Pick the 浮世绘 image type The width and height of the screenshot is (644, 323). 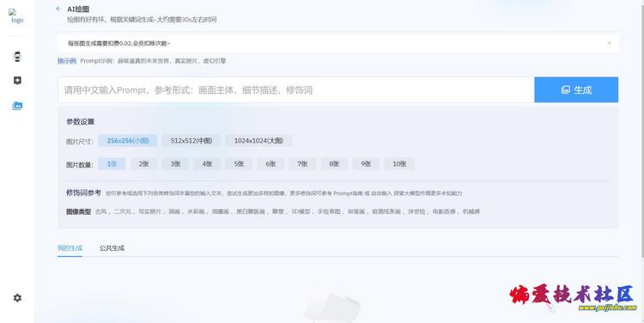(416, 211)
